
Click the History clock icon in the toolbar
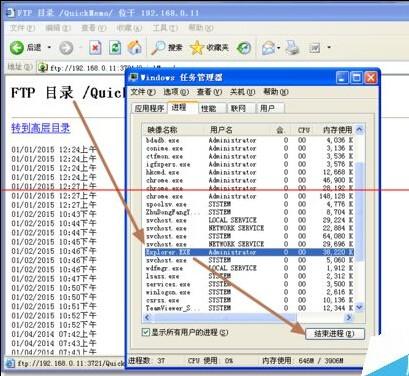click(244, 48)
